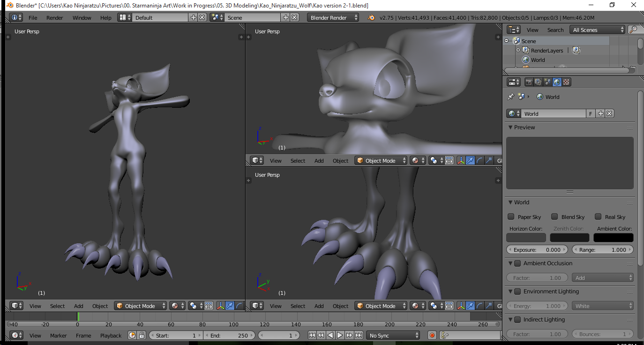644x345 pixels.
Task: Click the play animation forward button
Action: [340, 335]
